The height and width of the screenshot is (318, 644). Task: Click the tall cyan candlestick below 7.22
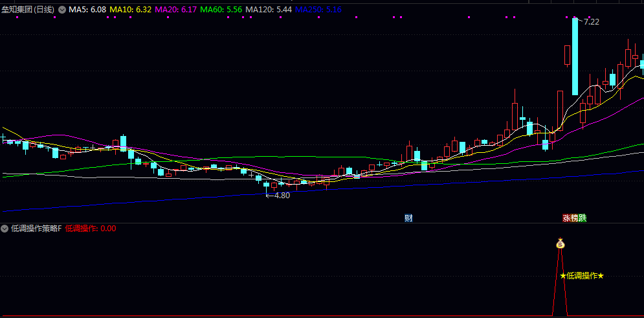click(575, 57)
